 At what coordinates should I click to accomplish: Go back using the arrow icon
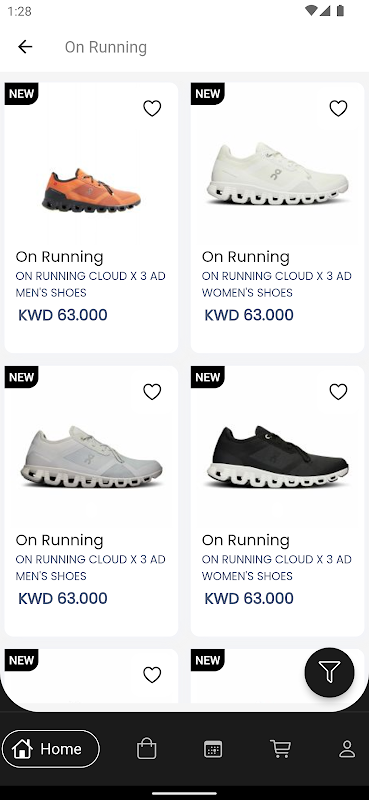pyautogui.click(x=25, y=47)
